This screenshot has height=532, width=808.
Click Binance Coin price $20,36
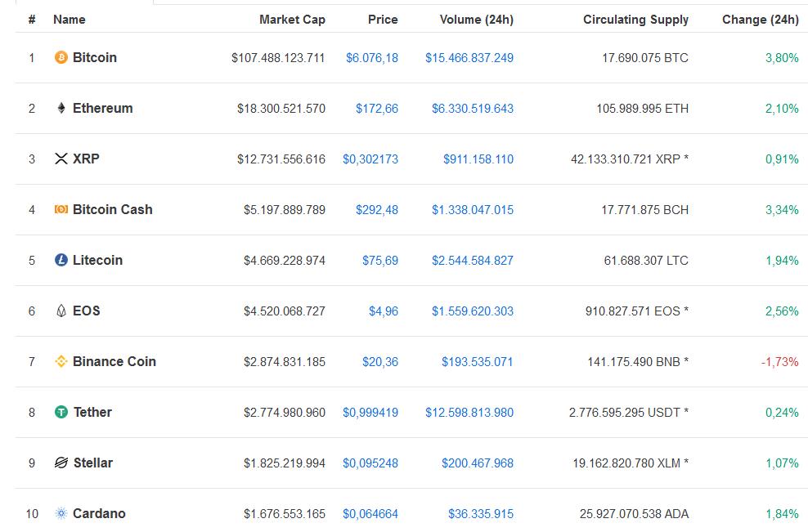coord(380,362)
